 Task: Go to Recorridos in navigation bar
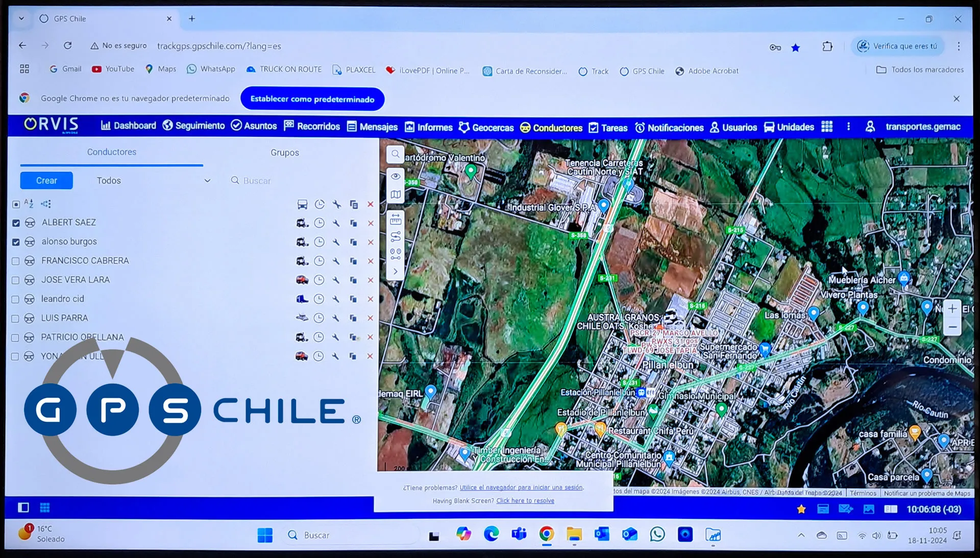[x=311, y=126]
